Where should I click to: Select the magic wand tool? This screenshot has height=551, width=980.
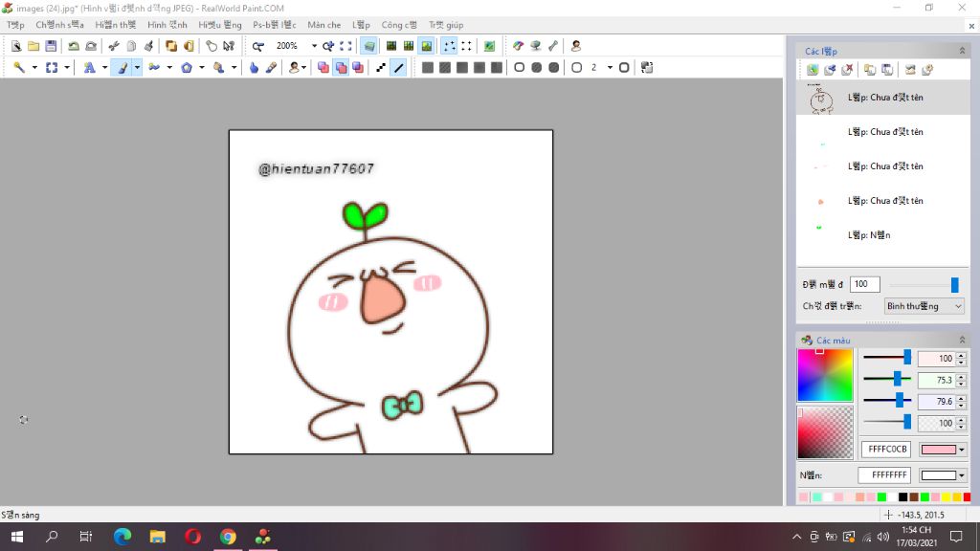tap(19, 68)
